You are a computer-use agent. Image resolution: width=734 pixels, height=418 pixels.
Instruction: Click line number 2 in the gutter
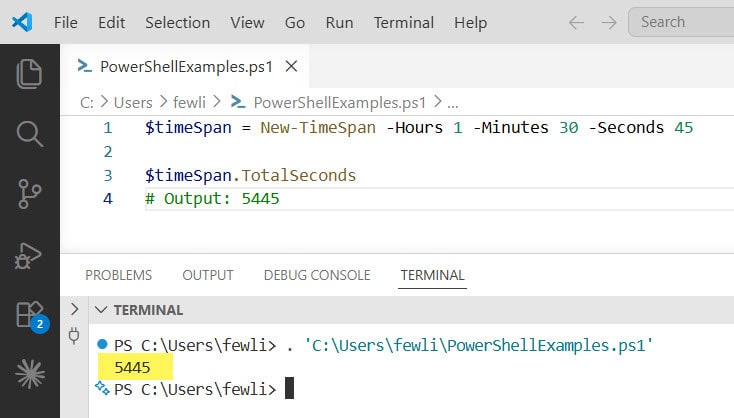108,152
